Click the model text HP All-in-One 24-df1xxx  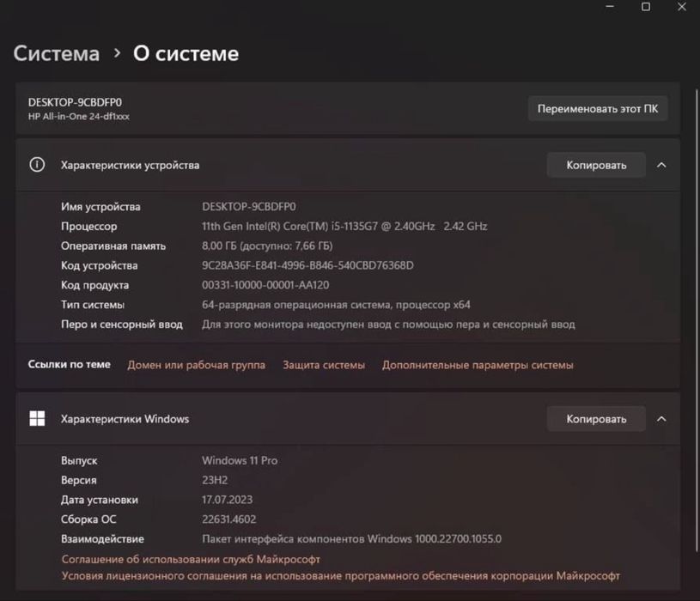(78, 117)
